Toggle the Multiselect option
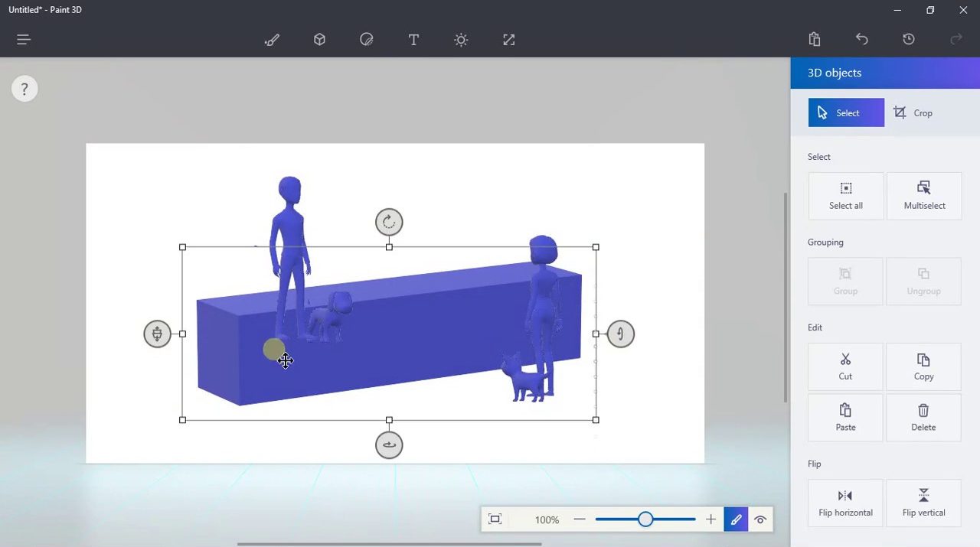Image resolution: width=980 pixels, height=547 pixels. (x=924, y=195)
